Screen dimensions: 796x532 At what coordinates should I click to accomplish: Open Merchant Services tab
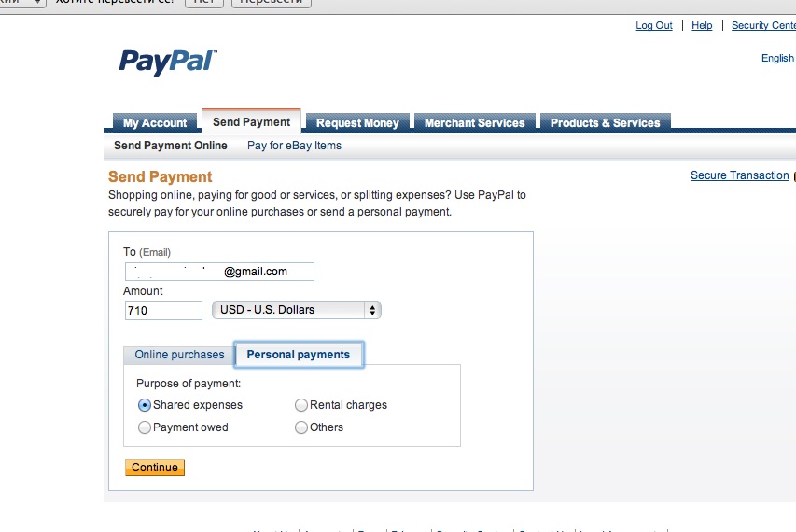[475, 123]
